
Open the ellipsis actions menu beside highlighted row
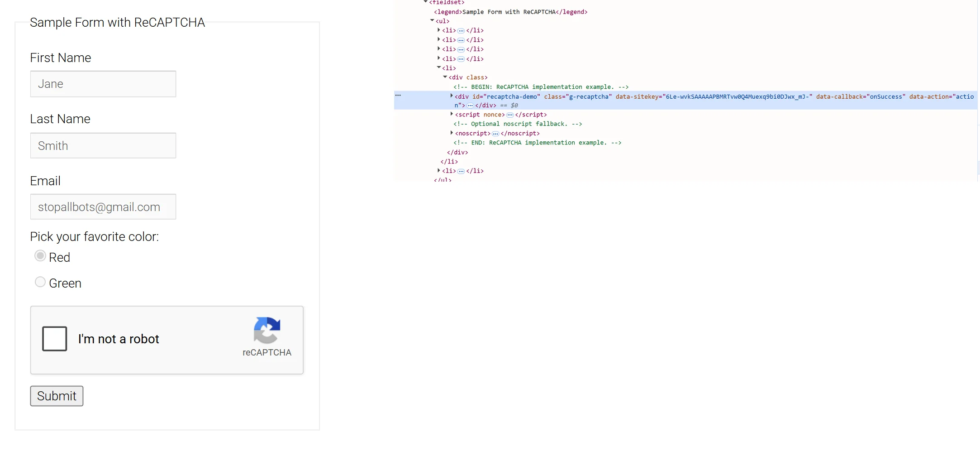398,95
